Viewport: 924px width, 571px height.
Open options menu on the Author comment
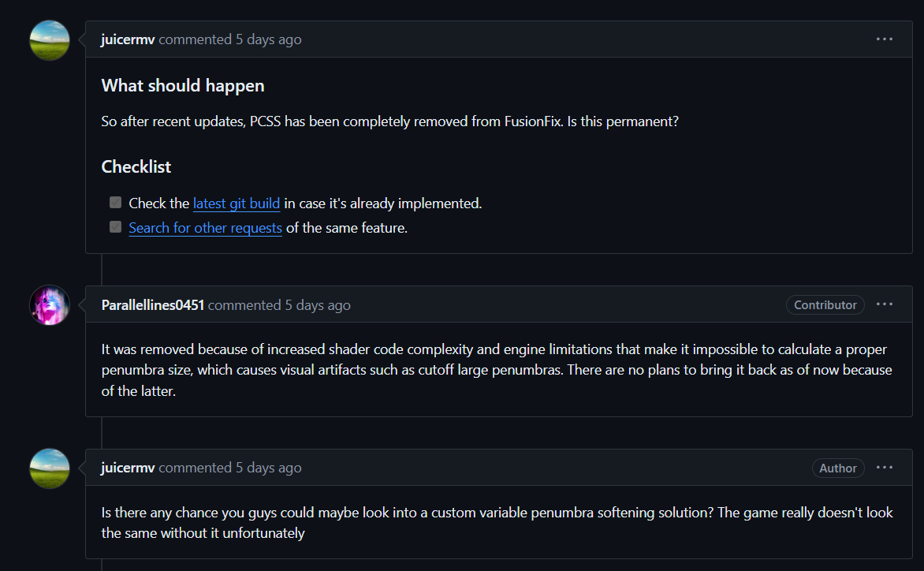[885, 468]
